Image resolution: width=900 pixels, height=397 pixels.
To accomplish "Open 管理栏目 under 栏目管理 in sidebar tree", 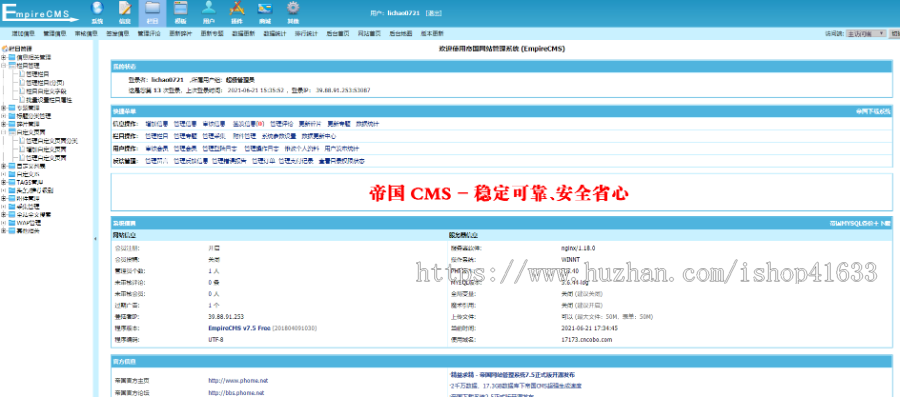I will (38, 75).
